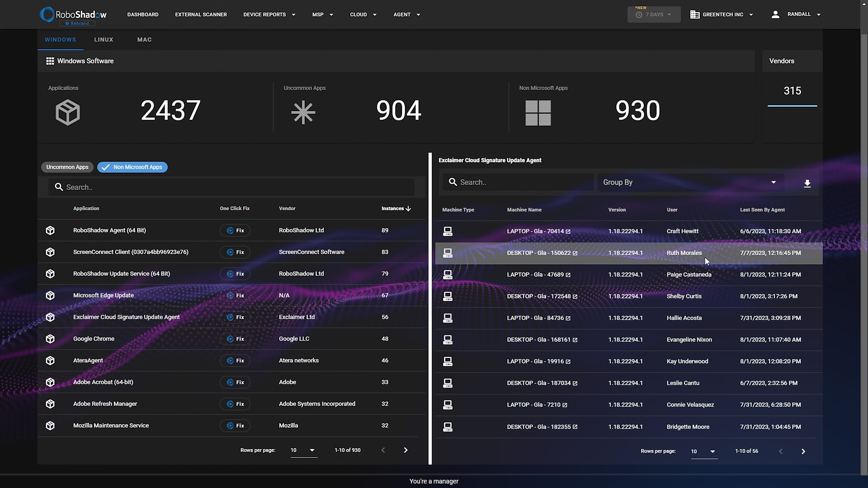868x488 pixels.
Task: Click the next page arrow on software list
Action: [406, 450]
